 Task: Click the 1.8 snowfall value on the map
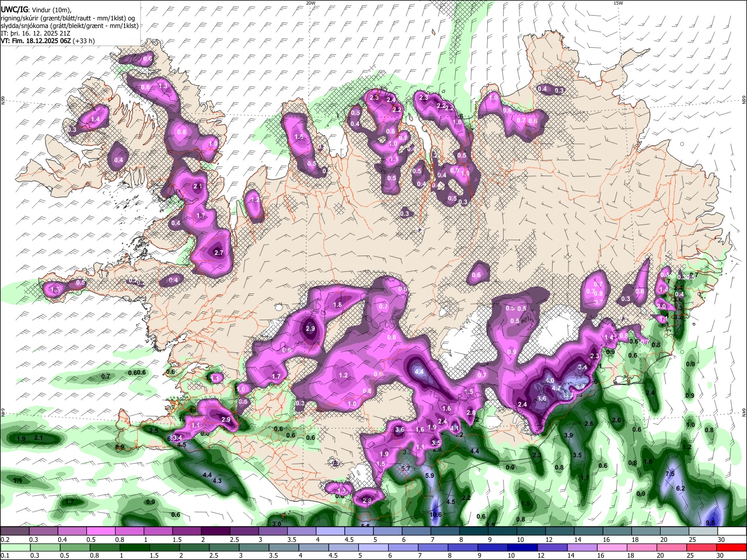coord(337,304)
